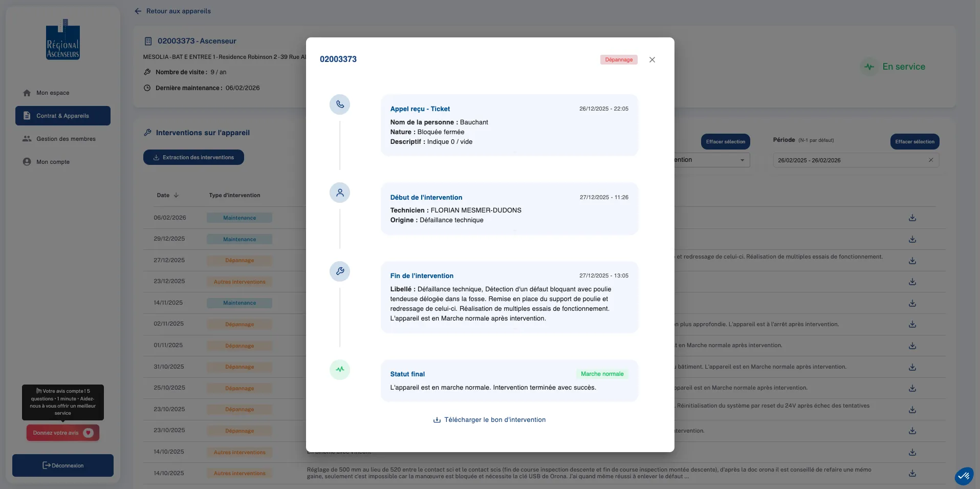Click the phone icon on 'Appel reçu - Ticket'
Image resolution: width=980 pixels, height=489 pixels.
point(340,104)
